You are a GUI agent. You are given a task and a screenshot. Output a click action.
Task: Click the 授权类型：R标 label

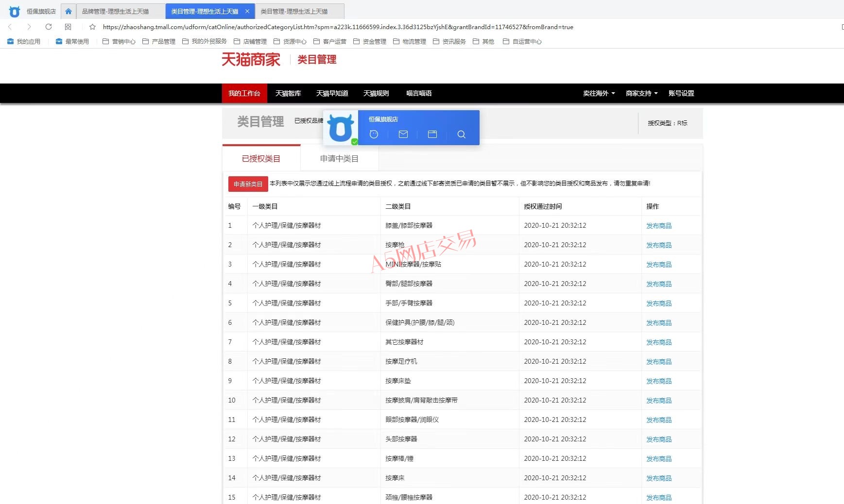668,123
